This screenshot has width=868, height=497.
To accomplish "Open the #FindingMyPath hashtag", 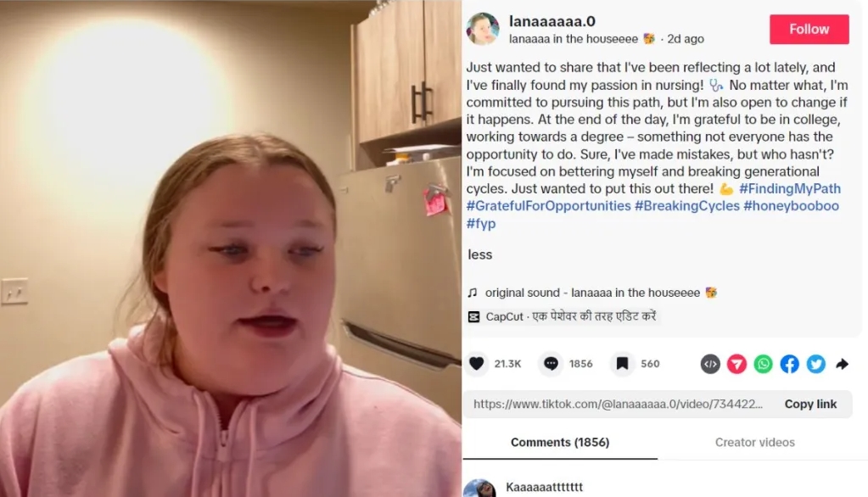I will (790, 189).
